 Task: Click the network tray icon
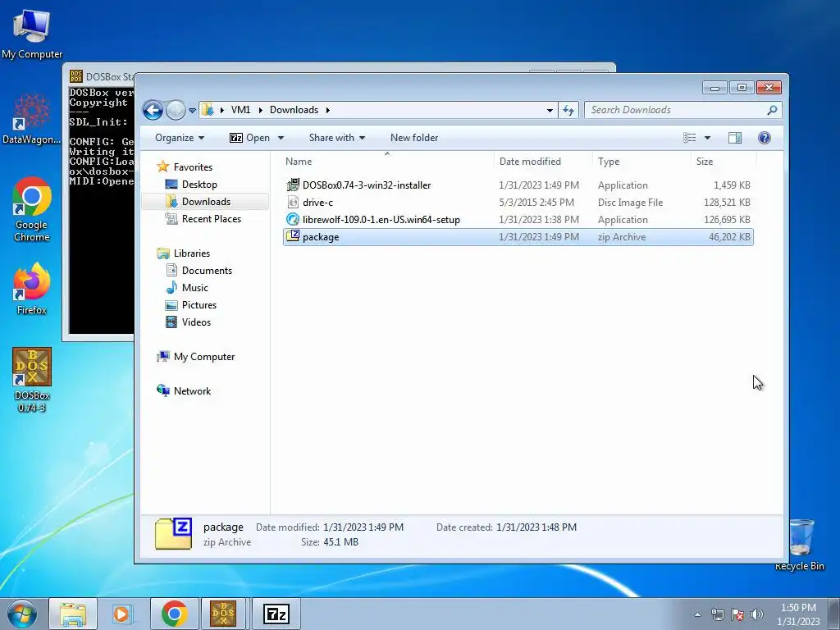717,614
